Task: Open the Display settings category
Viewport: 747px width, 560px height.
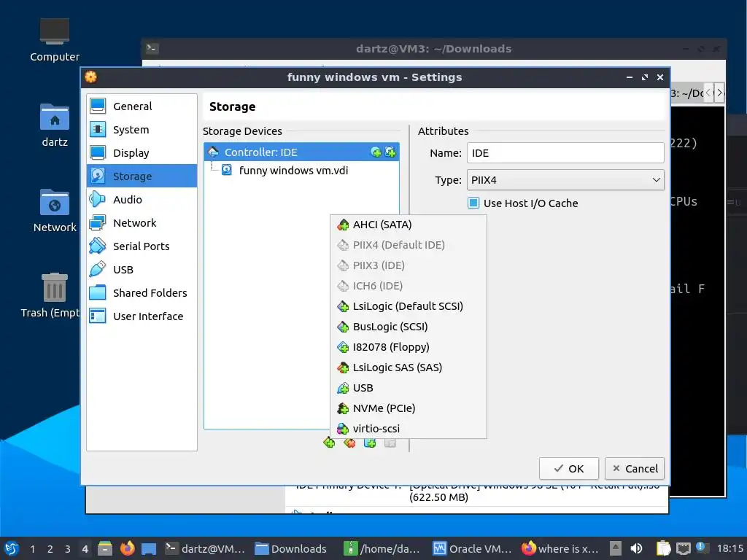Action: click(x=142, y=153)
